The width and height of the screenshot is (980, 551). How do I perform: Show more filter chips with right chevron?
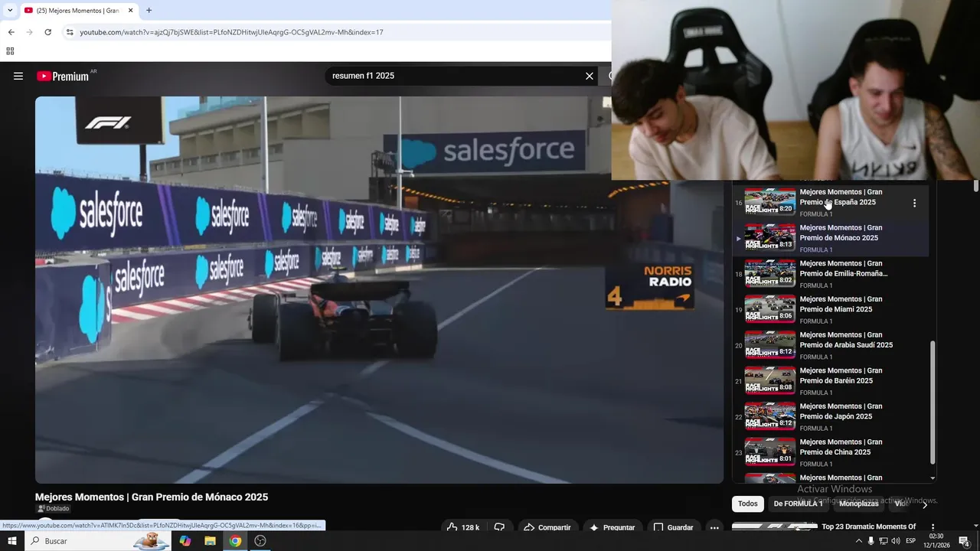tap(924, 504)
